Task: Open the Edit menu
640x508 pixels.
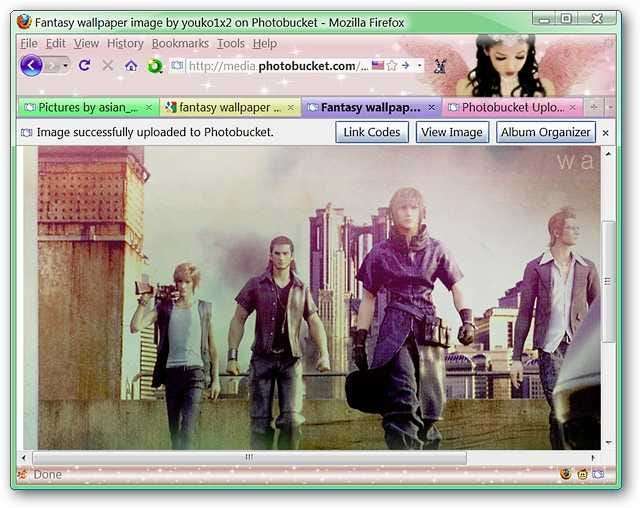Action: click(56, 43)
